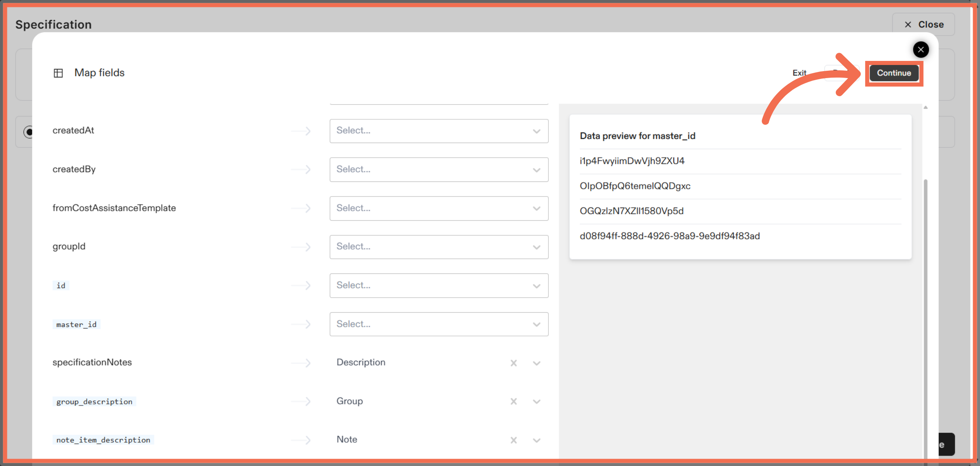This screenshot has height=466, width=980.
Task: Expand the Group mapping chevron
Action: pos(537,401)
